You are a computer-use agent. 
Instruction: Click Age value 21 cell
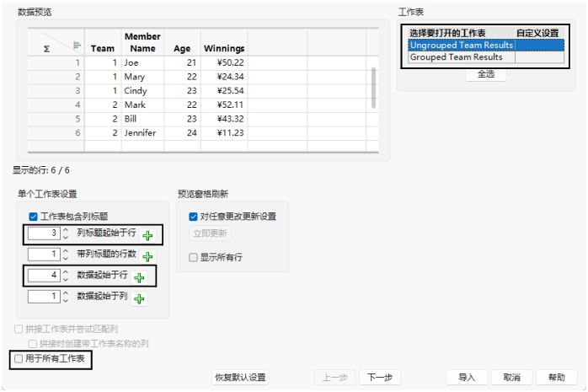[x=182, y=62]
